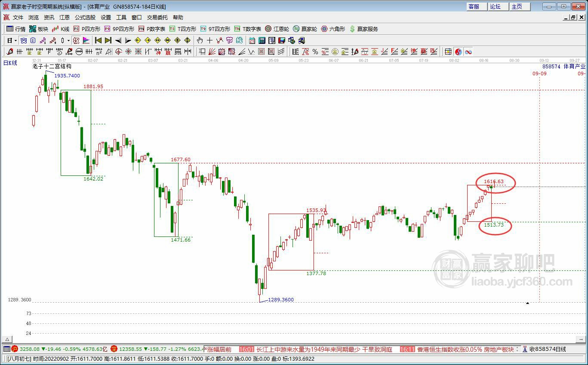
Task: Select the percent sign tool
Action: click(x=315, y=52)
